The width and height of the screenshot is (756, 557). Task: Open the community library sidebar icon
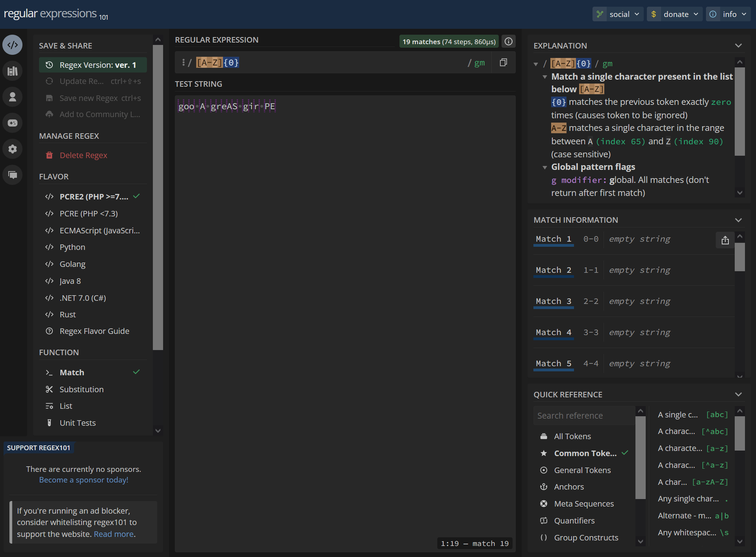click(13, 71)
